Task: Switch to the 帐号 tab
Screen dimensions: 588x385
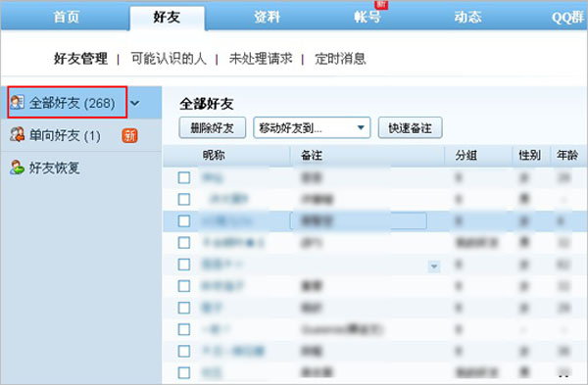Action: [x=367, y=17]
